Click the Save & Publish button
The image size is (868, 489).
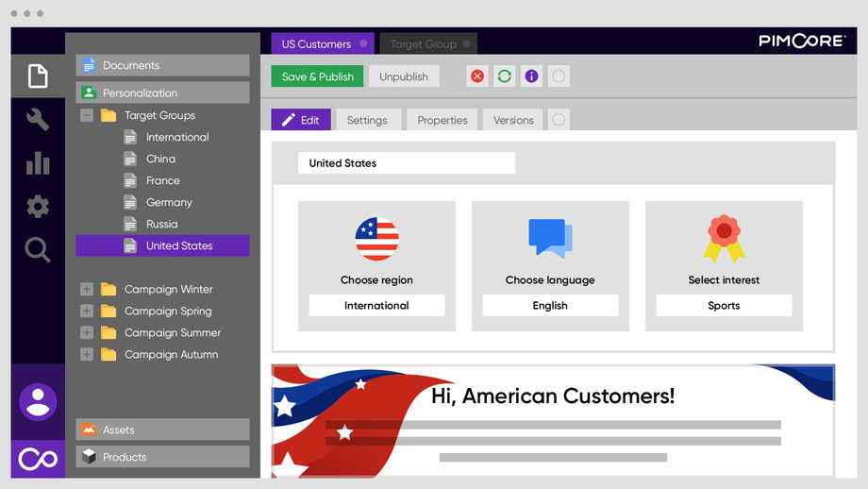pos(317,76)
